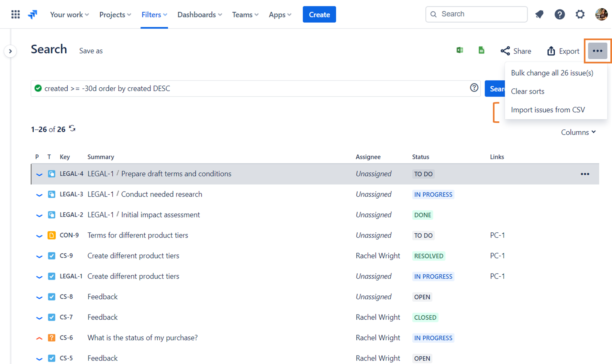Refresh the search results
Image resolution: width=612 pixels, height=364 pixels.
pyautogui.click(x=72, y=128)
